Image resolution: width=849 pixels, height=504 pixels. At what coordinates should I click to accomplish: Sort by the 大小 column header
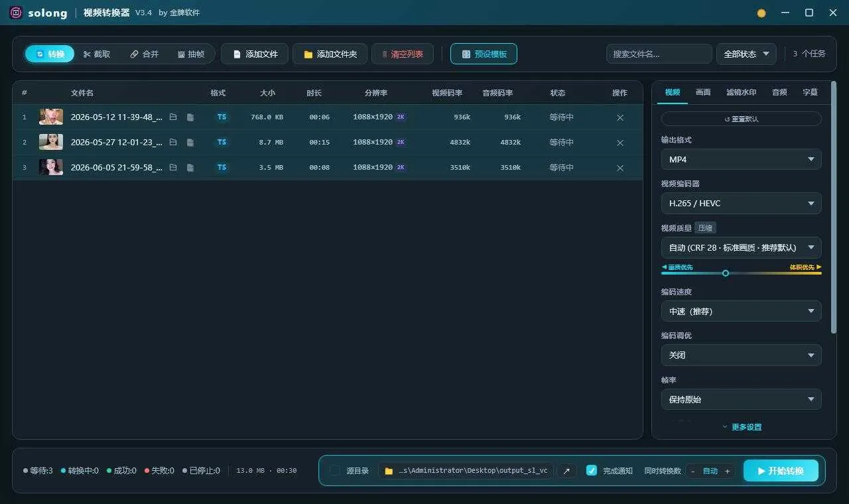pyautogui.click(x=267, y=93)
